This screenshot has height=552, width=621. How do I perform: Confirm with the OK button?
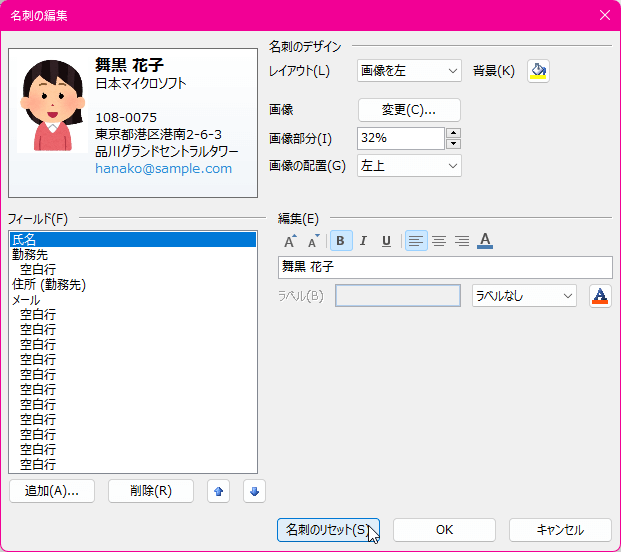(x=444, y=530)
